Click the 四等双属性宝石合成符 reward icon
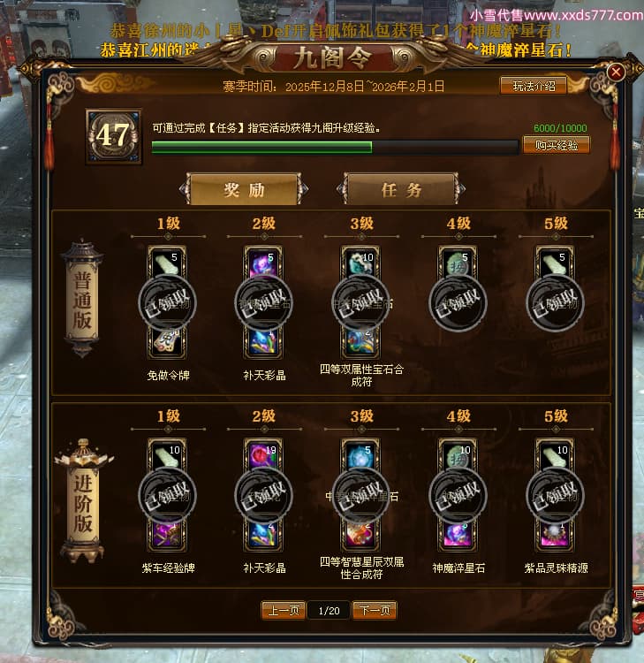Viewport: 644px width, 663px height. coord(360,342)
